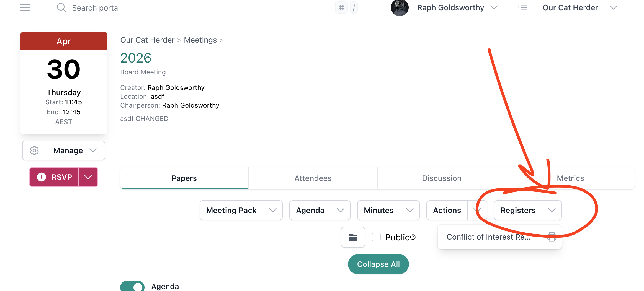Open the hamburger navigation menu
Viewport: 644px width, 291px height.
[25, 7]
